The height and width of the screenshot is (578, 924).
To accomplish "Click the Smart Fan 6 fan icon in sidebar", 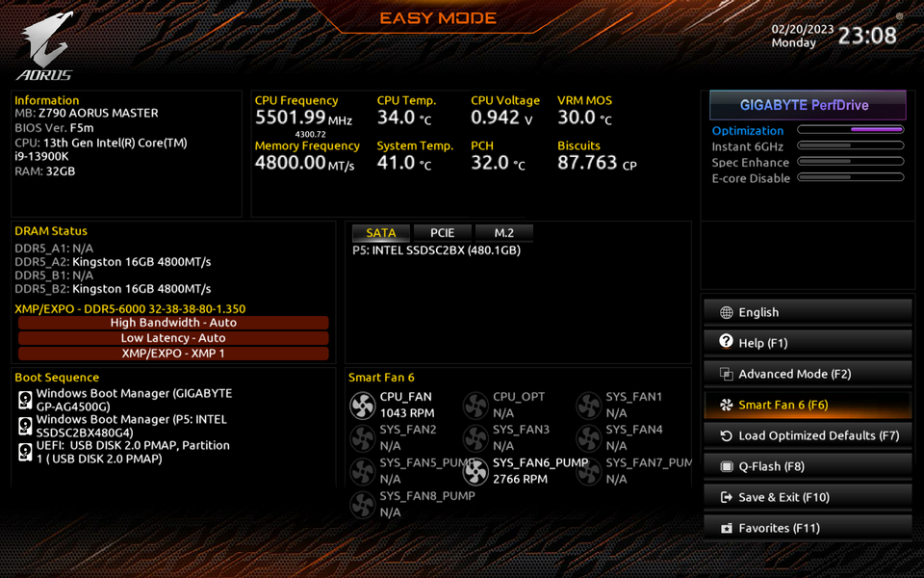I will click(x=726, y=405).
